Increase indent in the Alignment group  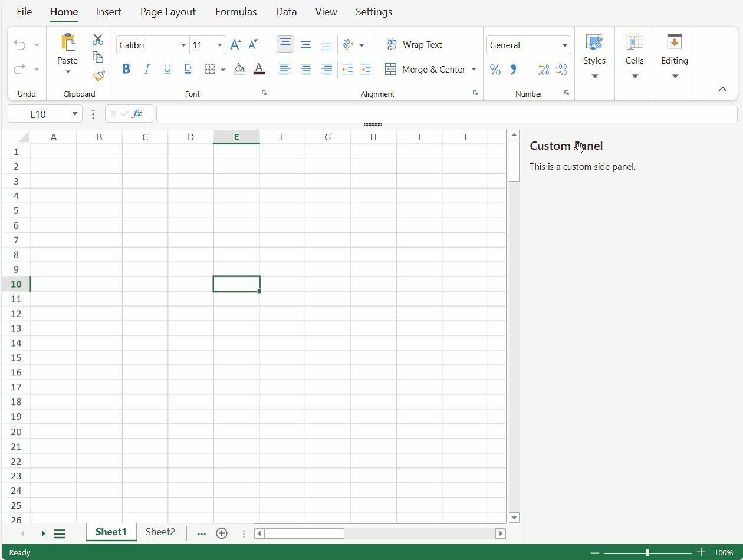coord(365,70)
